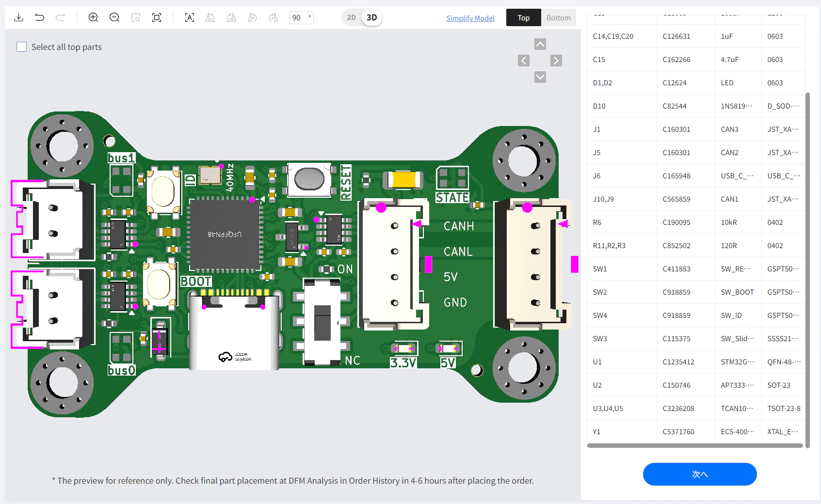This screenshot has height=504, width=821.
Task: Click the undo arrow icon
Action: [x=39, y=17]
